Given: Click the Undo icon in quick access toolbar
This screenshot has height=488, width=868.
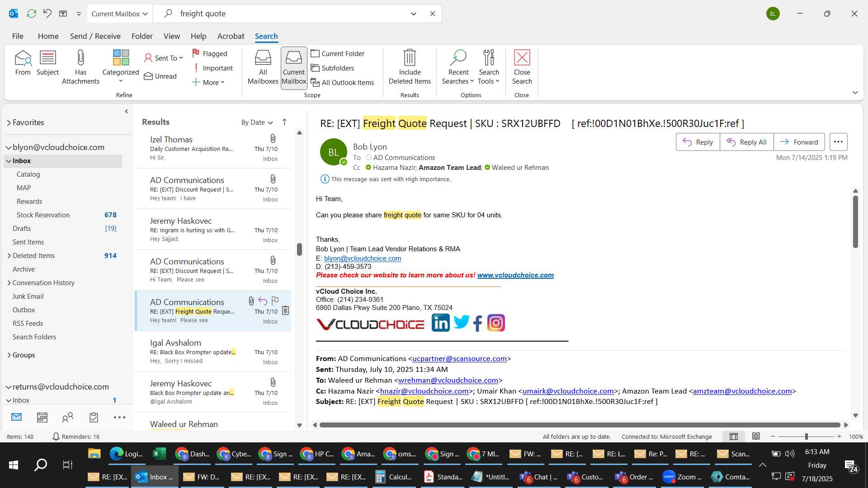Looking at the screenshot, I should (x=47, y=14).
